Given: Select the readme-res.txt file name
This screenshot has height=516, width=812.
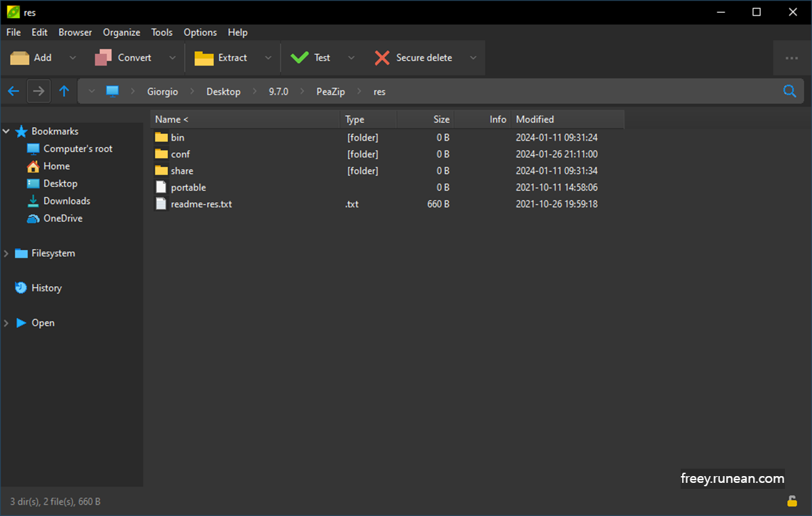Looking at the screenshot, I should pos(201,204).
